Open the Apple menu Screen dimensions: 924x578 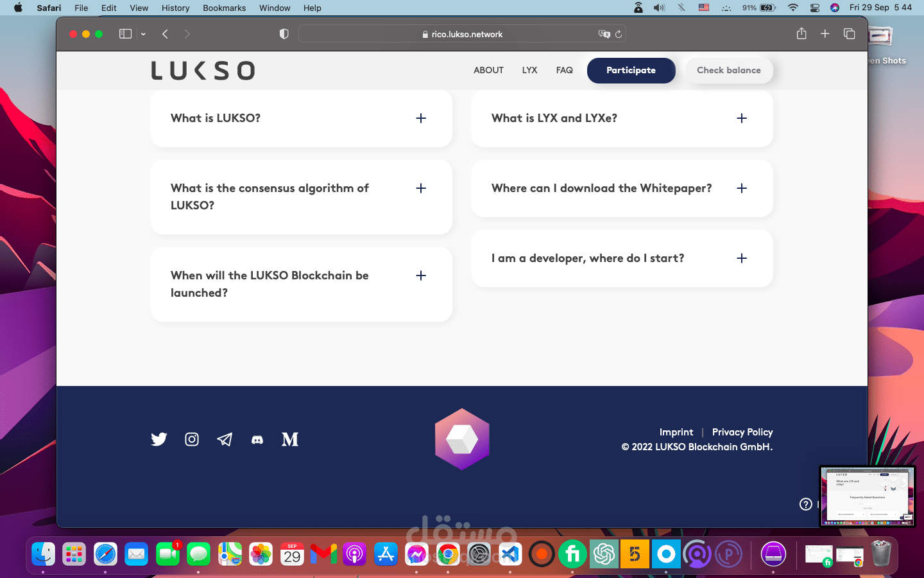click(18, 8)
